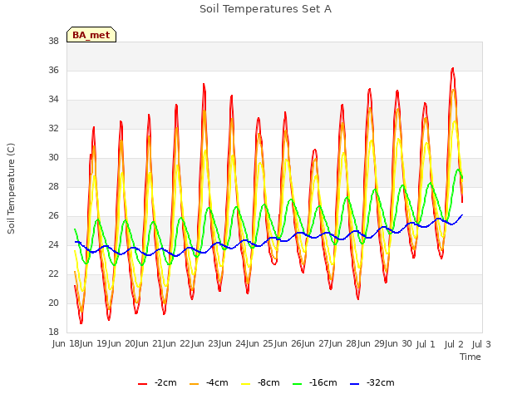The image size is (532, 399).
Task: Click the 32 y-axis tick label
Action: click(53, 129)
